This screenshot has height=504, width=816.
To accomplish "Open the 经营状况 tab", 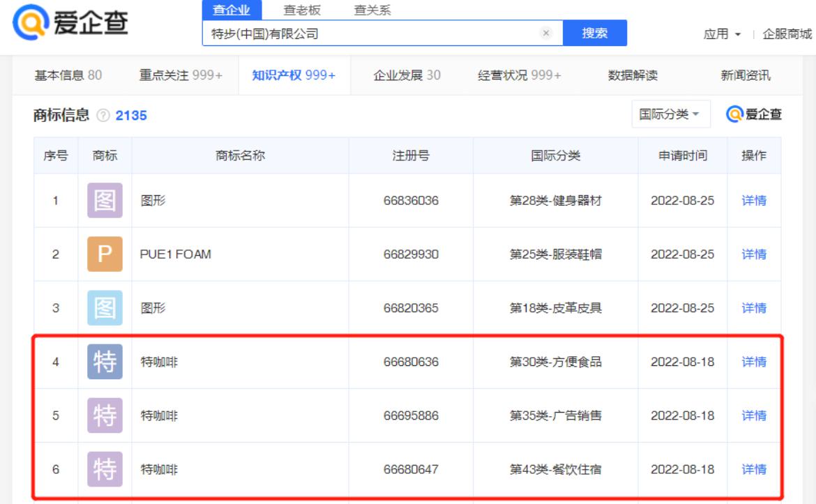I will click(520, 75).
